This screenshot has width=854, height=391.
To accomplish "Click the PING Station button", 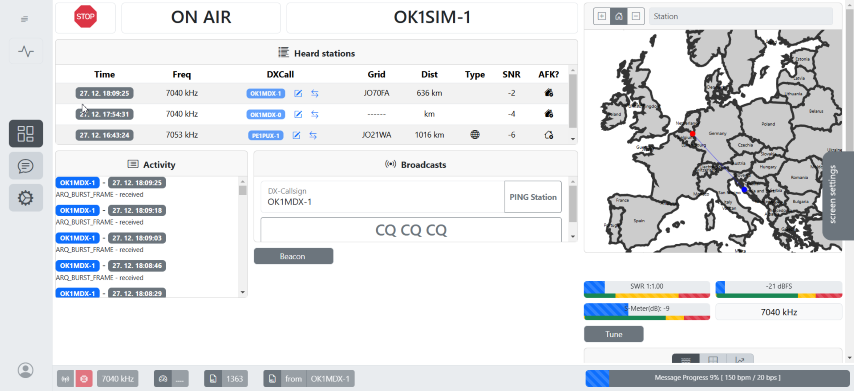I will coord(533,197).
